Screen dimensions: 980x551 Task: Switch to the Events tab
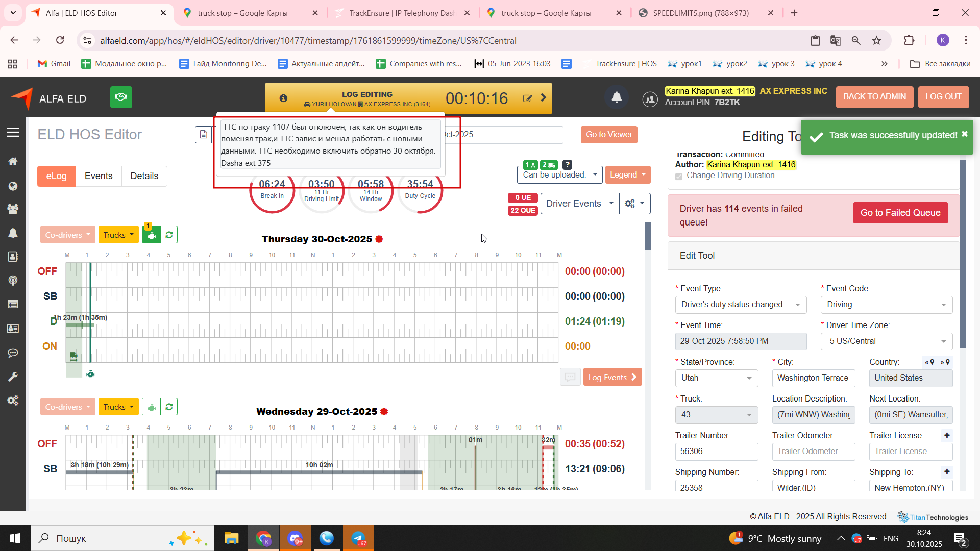99,176
